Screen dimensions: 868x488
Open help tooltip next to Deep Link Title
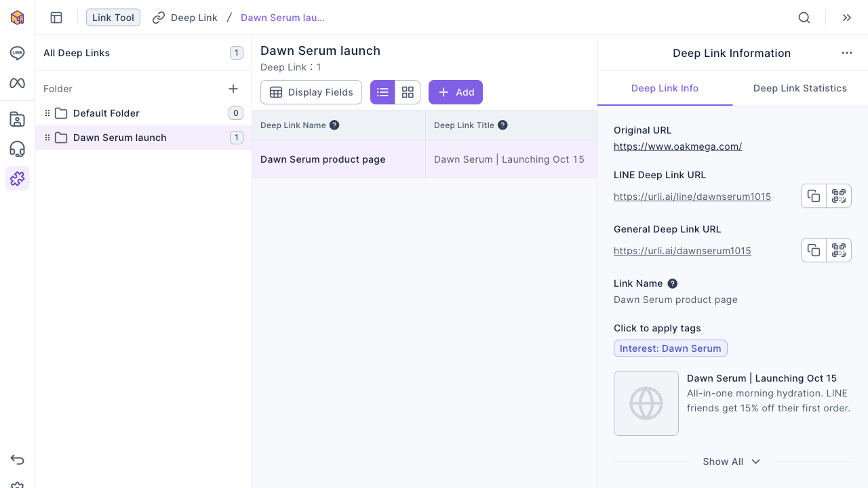tap(502, 125)
